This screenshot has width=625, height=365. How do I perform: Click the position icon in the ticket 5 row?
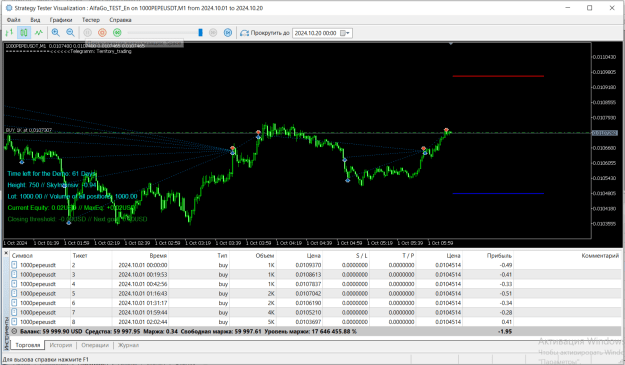(x=14, y=293)
